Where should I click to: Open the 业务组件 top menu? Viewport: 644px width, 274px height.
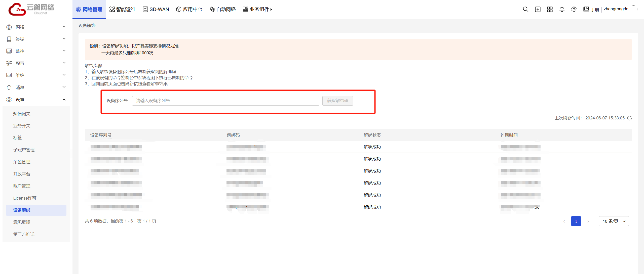click(x=257, y=9)
